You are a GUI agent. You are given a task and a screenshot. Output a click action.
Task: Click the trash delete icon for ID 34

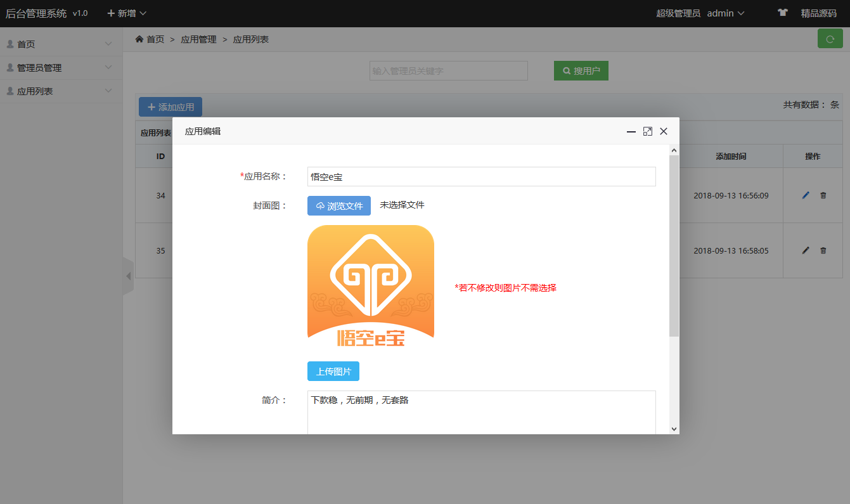click(823, 195)
